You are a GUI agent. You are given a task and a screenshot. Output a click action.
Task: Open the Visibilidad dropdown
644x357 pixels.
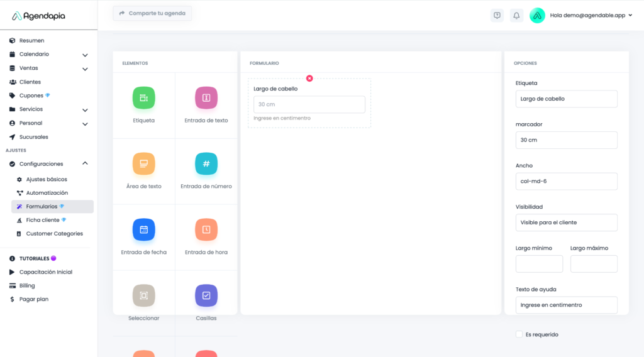tap(566, 222)
